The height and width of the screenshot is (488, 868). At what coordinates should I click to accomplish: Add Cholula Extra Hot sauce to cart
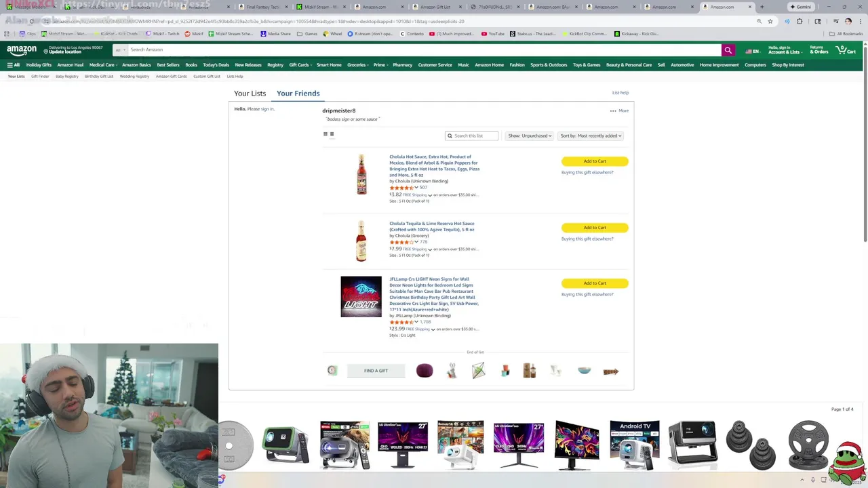pos(595,161)
